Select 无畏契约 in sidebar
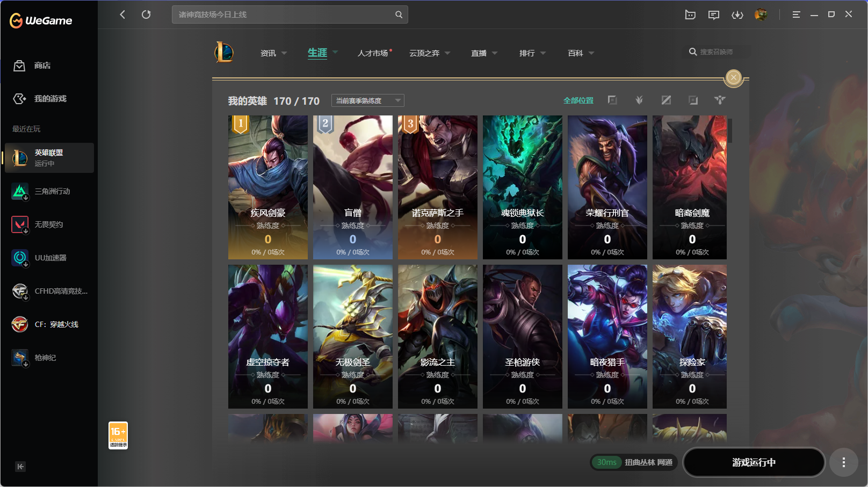This screenshot has width=868, height=487. (49, 224)
